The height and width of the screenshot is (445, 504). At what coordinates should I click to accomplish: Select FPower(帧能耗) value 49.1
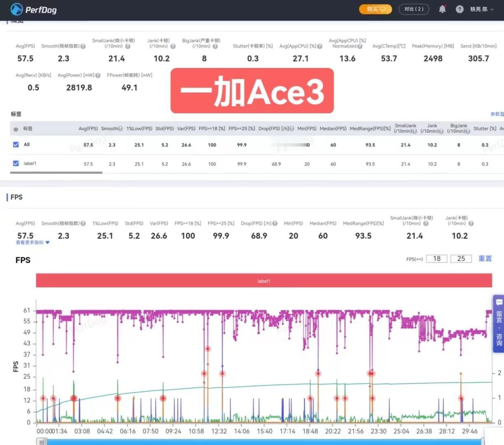(129, 87)
